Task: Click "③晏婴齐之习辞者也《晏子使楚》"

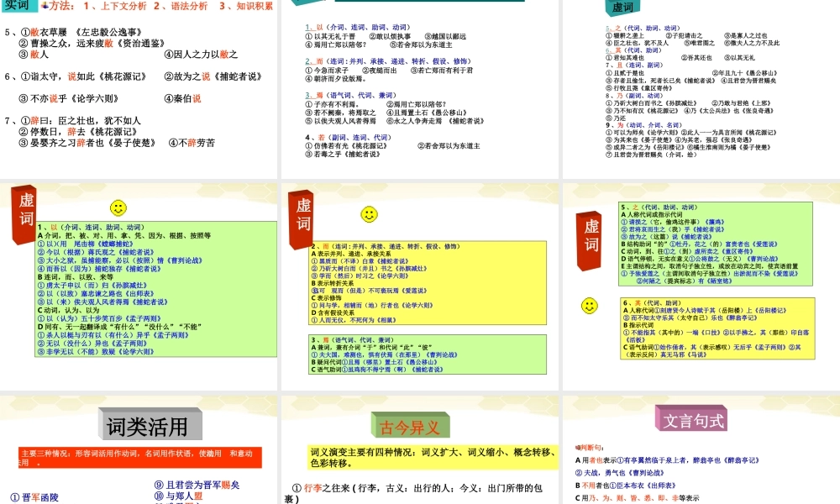Action: [x=87, y=143]
